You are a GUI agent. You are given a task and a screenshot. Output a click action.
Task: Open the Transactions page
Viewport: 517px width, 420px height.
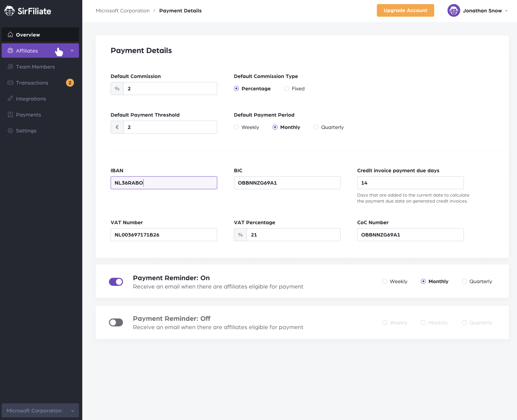(x=40, y=83)
